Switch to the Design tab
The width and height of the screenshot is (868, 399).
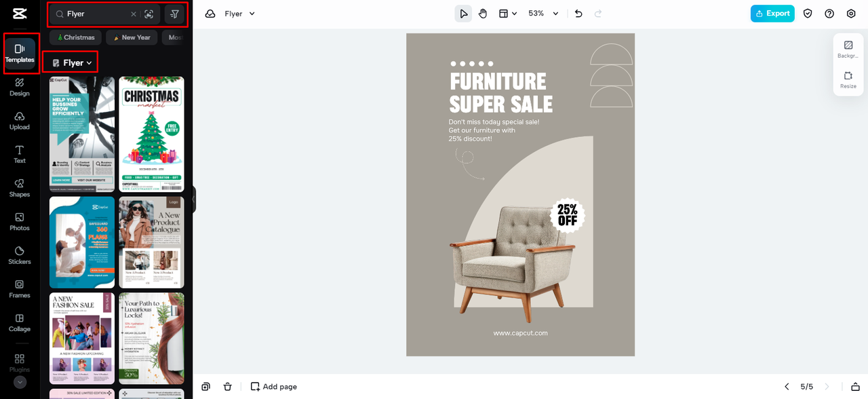(20, 87)
